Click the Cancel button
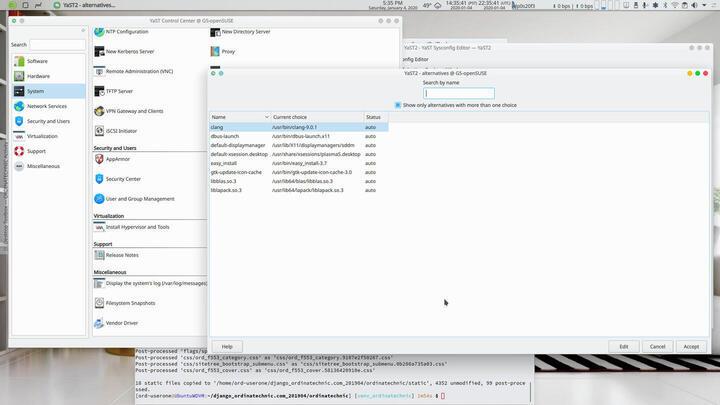The image size is (720, 405). [x=658, y=347]
